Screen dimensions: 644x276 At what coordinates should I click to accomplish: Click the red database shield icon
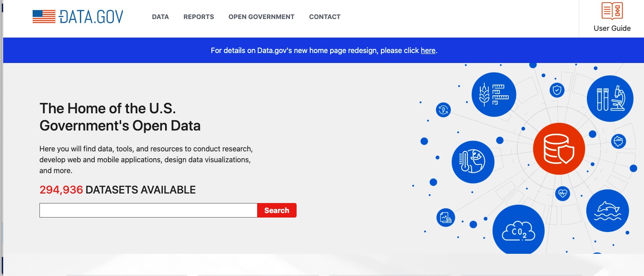click(559, 149)
